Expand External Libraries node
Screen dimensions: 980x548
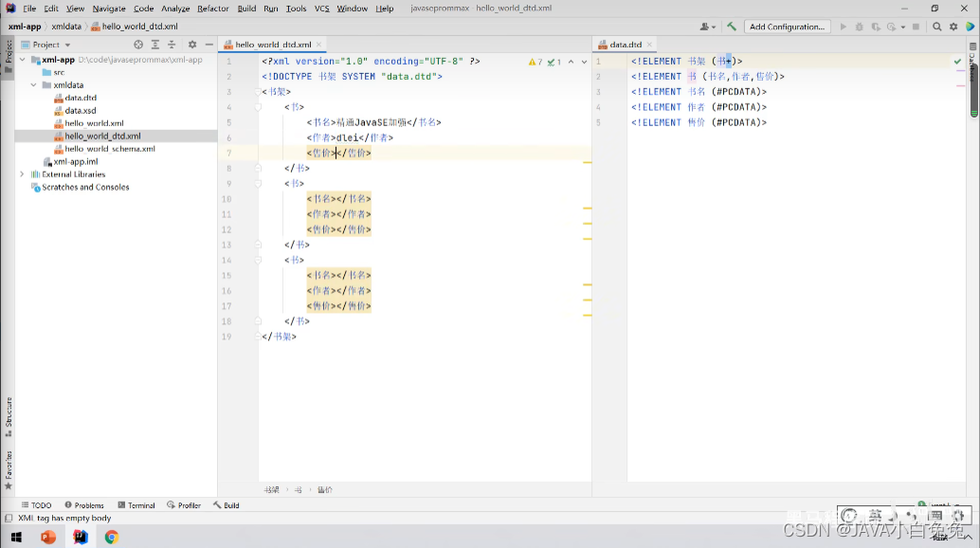[23, 174]
